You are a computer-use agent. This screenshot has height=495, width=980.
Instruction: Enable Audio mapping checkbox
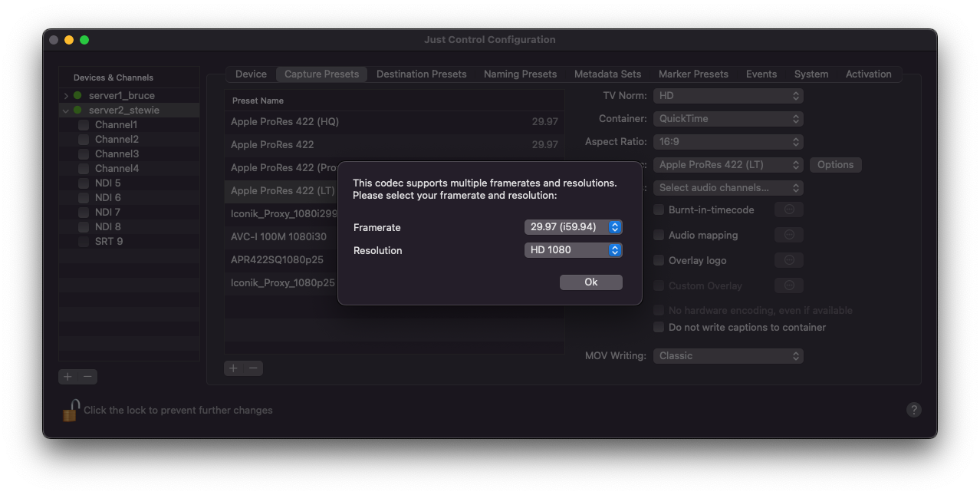coord(659,235)
